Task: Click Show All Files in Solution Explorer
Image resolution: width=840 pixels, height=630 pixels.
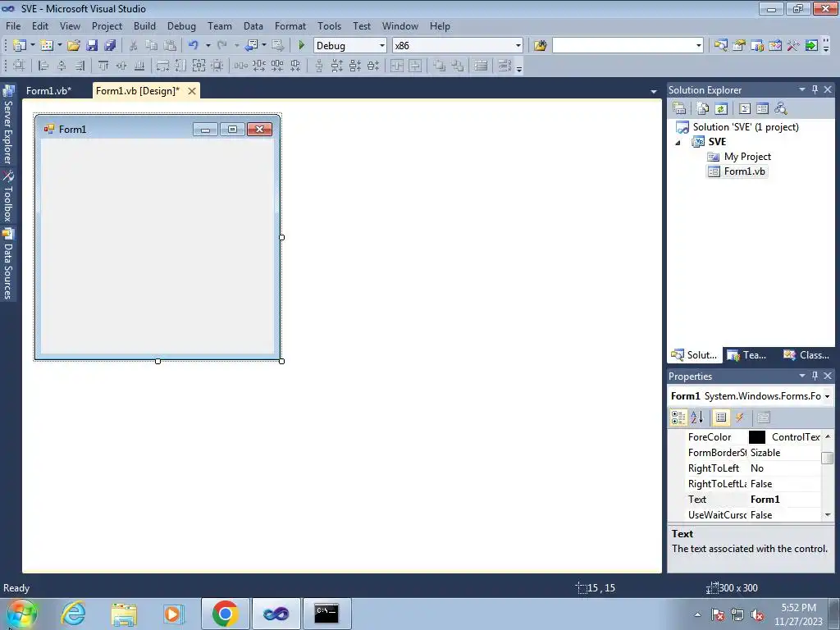Action: click(x=703, y=108)
